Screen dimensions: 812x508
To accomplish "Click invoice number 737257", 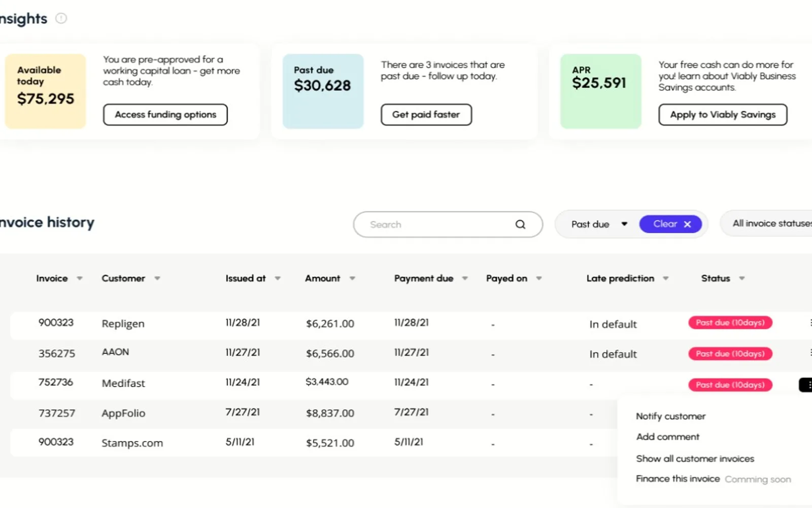I will coord(57,414).
